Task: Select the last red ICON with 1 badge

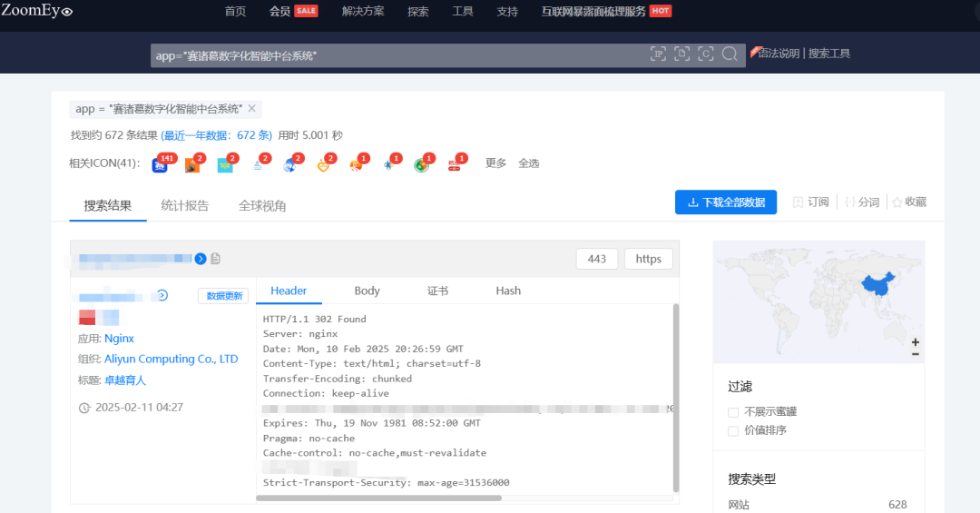Action: (x=455, y=165)
